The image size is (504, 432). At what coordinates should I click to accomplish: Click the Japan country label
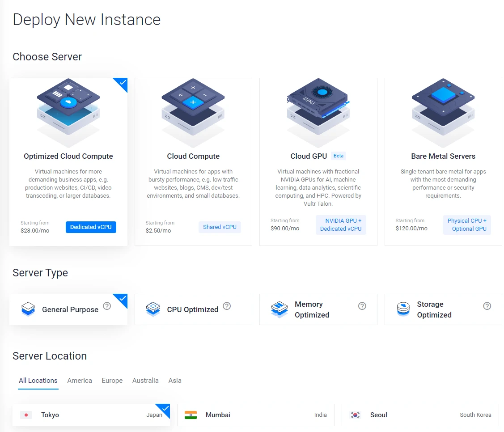coord(154,415)
